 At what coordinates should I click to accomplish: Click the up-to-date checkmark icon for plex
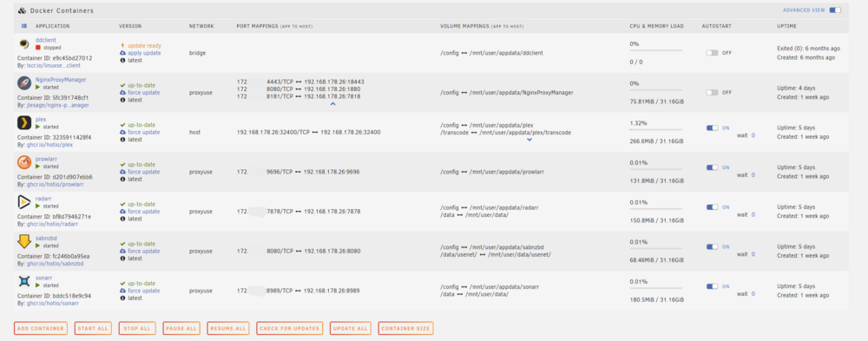122,125
